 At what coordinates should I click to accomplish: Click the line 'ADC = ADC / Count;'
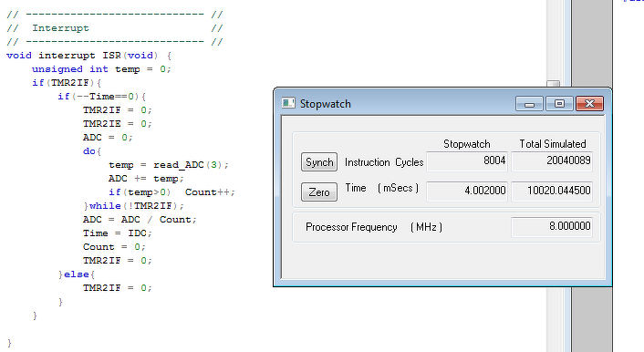140,220
